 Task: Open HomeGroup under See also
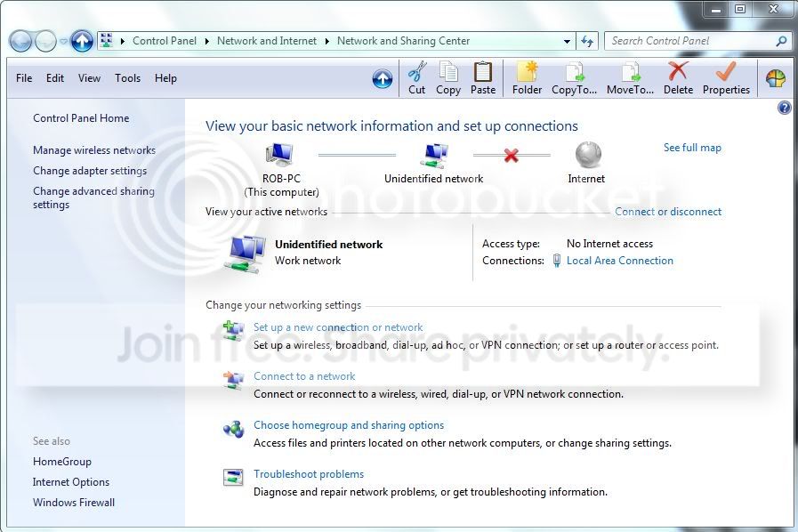(x=62, y=462)
